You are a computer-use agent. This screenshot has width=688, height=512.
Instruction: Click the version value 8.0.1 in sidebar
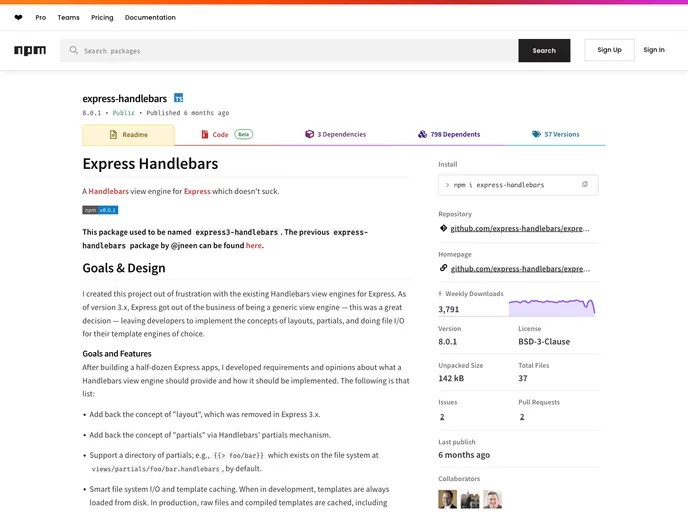point(448,341)
